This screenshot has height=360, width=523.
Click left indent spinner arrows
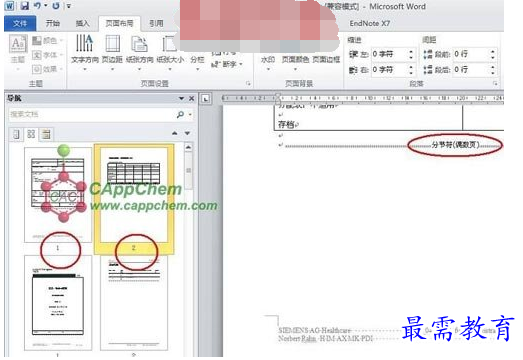411,54
